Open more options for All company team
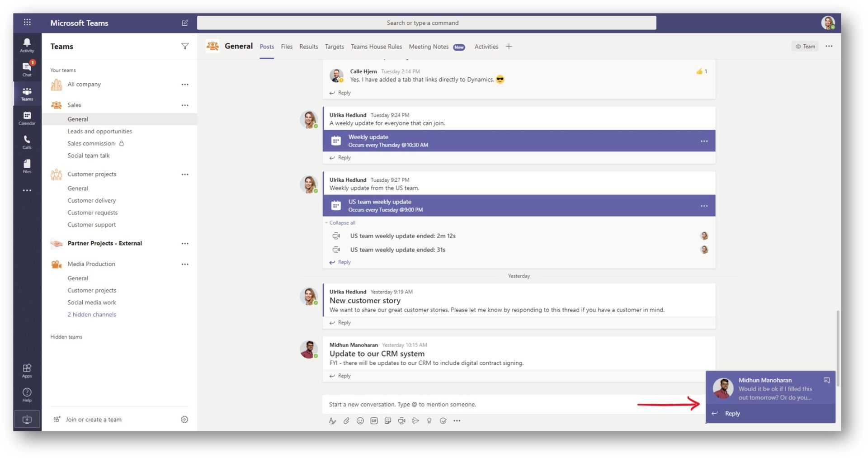Viewport: 868px width, 458px height. 185,85
